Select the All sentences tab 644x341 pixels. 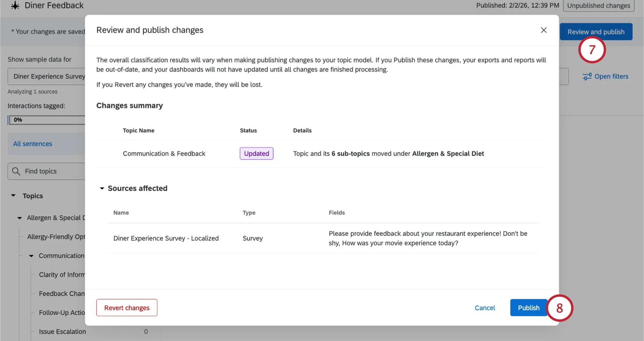pyautogui.click(x=33, y=144)
